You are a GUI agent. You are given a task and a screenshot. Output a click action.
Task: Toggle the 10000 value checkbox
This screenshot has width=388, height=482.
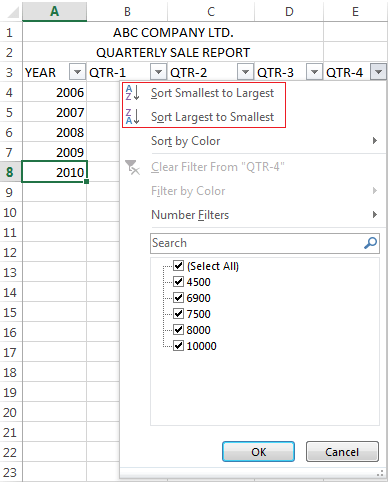tap(178, 346)
